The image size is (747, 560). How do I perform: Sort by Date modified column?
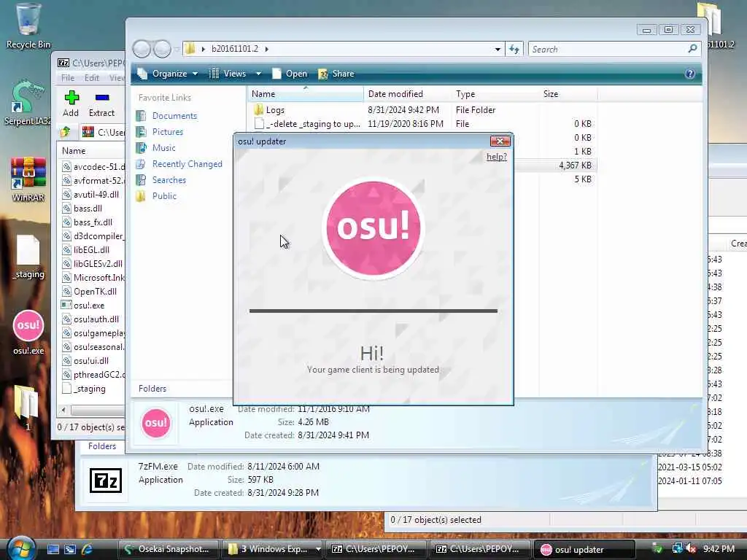[x=407, y=94]
